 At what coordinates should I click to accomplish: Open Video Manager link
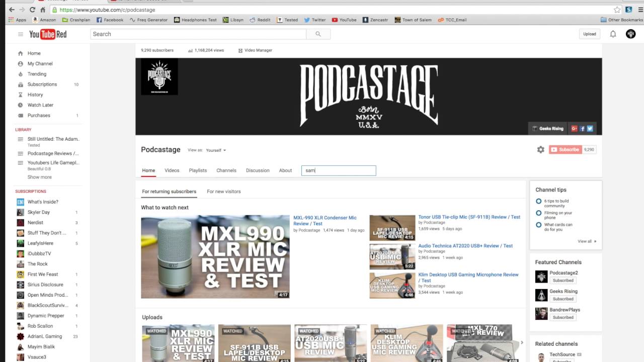click(255, 50)
